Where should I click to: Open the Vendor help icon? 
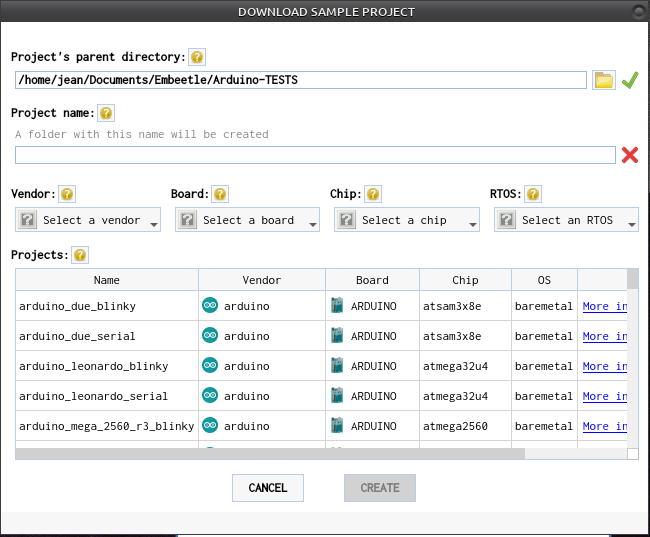(67, 194)
